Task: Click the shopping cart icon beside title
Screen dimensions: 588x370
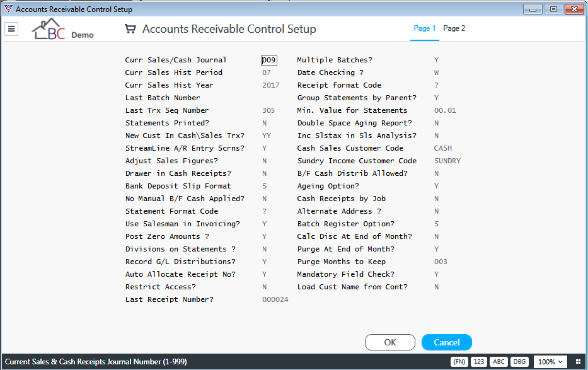Action: pos(130,29)
